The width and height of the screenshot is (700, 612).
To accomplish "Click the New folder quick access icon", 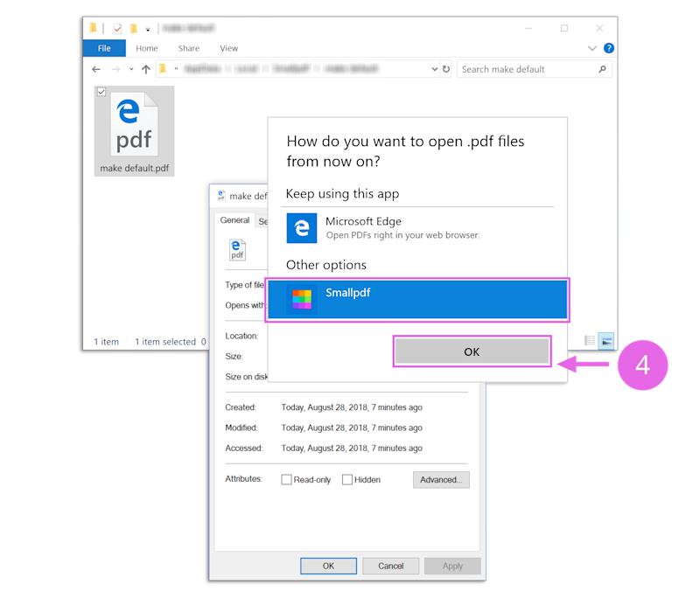I will click(134, 29).
